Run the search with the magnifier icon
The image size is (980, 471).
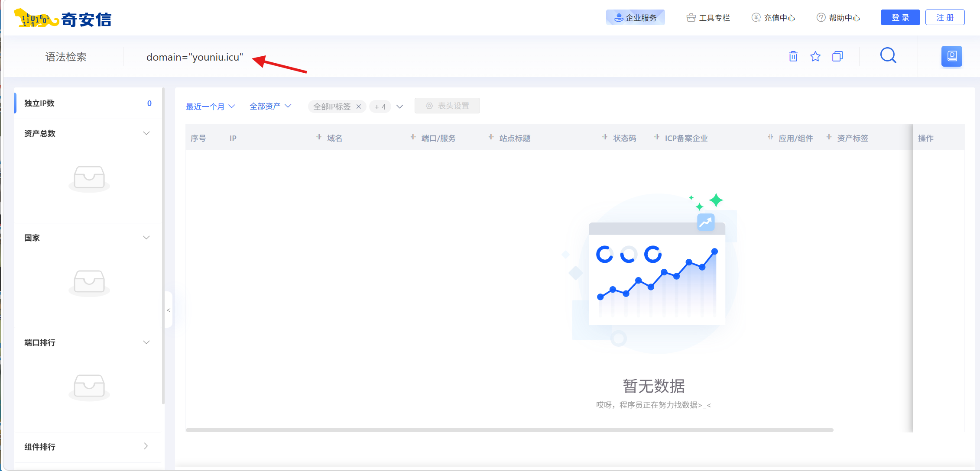(888, 56)
